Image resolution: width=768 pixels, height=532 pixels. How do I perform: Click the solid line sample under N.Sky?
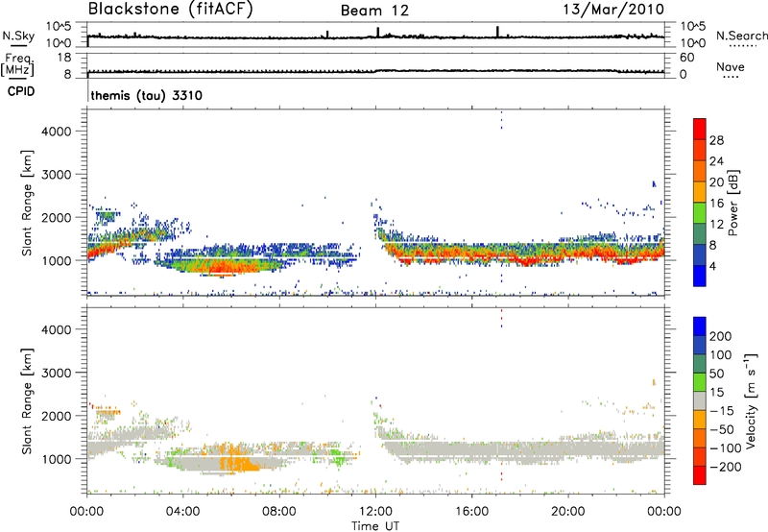[18, 45]
